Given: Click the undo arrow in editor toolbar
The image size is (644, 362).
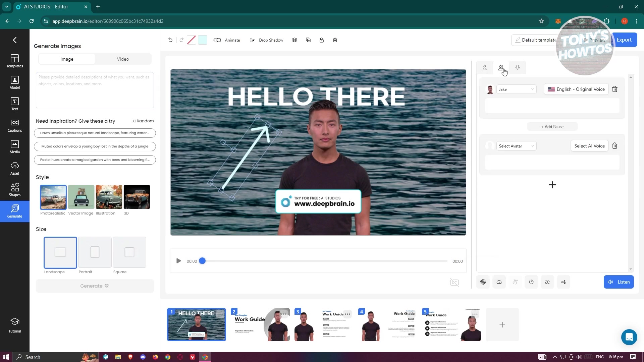Looking at the screenshot, I should tap(170, 40).
